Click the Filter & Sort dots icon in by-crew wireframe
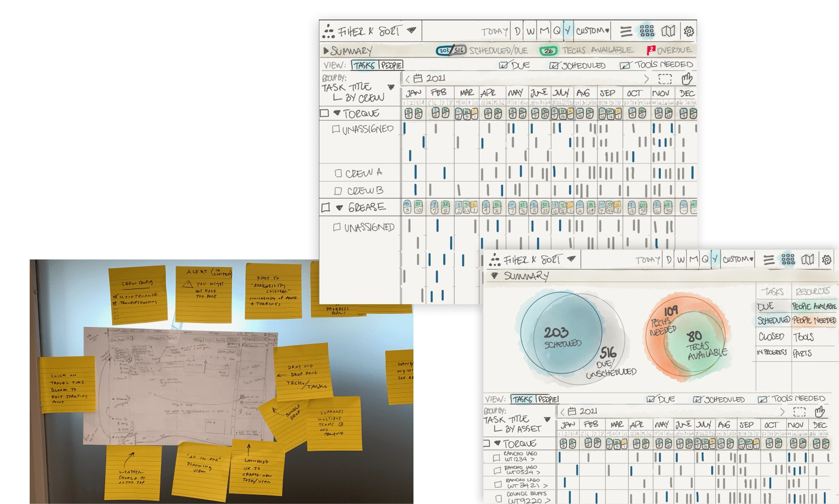Viewport: 839px width, 504px height. tap(328, 31)
